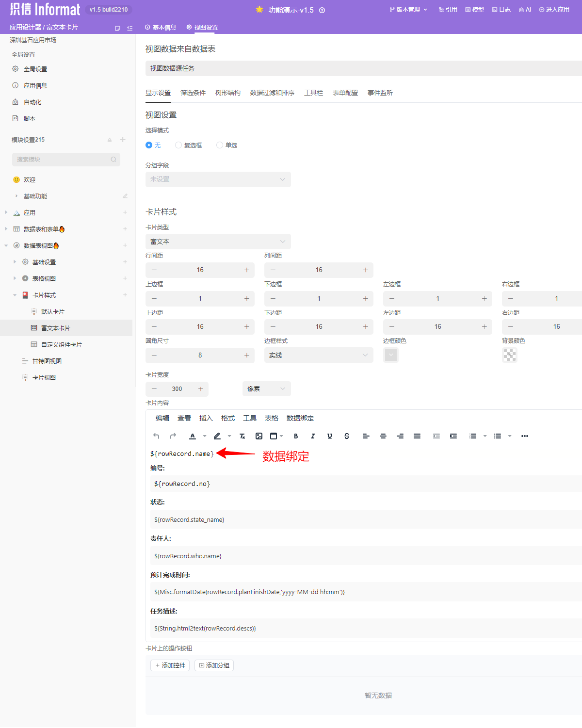Open the 数据绑定 editor menu
This screenshot has width=582, height=728.
click(x=300, y=418)
